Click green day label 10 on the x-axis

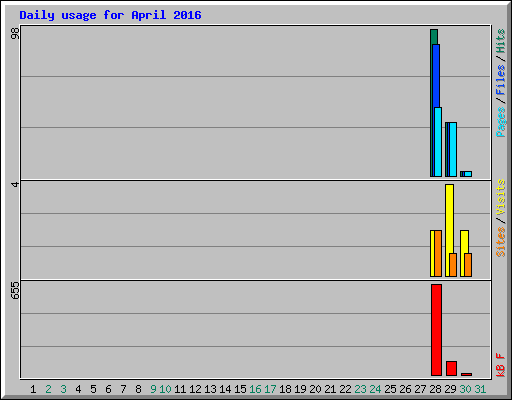coord(165,389)
